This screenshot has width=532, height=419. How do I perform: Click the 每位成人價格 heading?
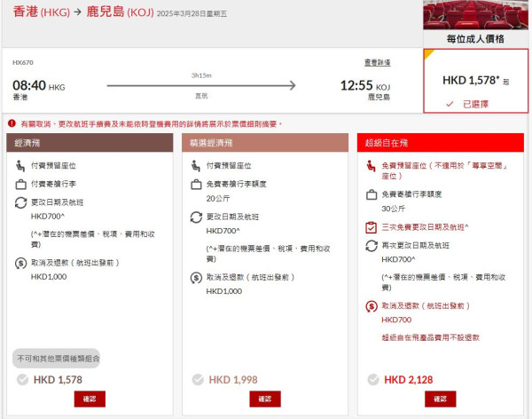pyautogui.click(x=475, y=39)
